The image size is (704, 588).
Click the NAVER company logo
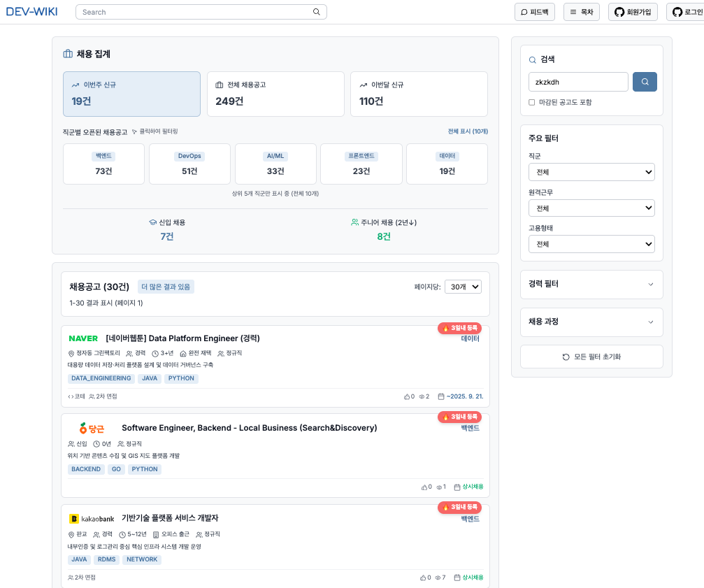tap(83, 338)
